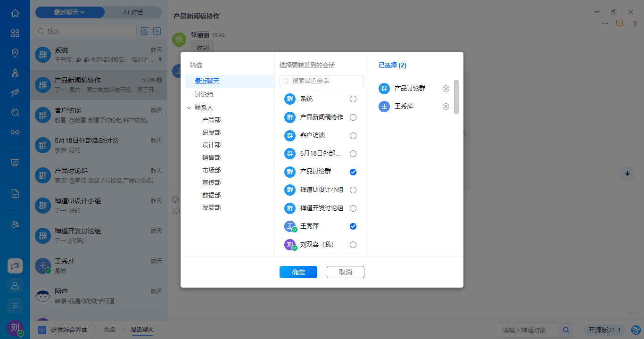This screenshot has width=644, height=339.
Task: Confirm forwarding with 确定 button
Action: (x=298, y=272)
